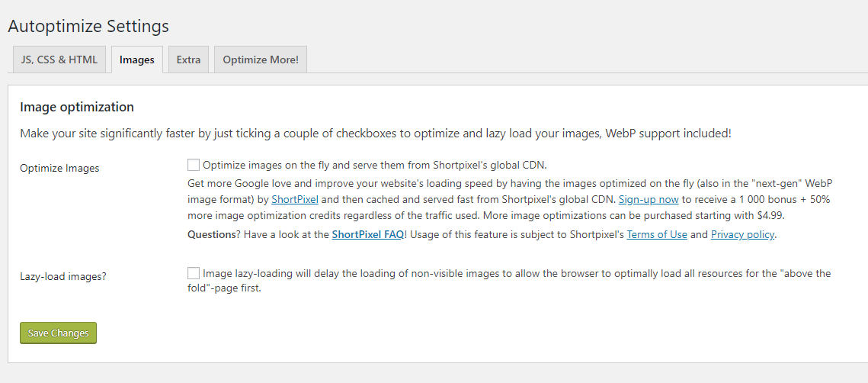Switch to the JS, CSS & HTML tab
This screenshot has height=383, width=868.
click(x=59, y=60)
